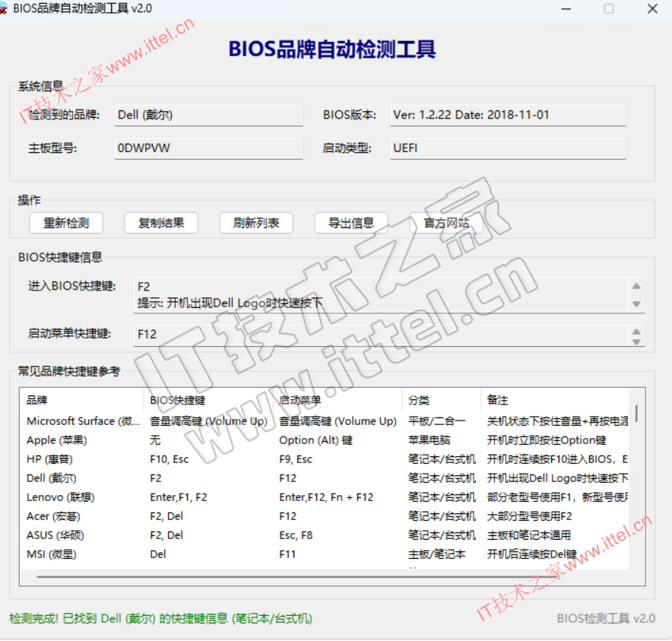Click the 复制结果 button
This screenshot has height=641, width=672.
pyautogui.click(x=160, y=223)
